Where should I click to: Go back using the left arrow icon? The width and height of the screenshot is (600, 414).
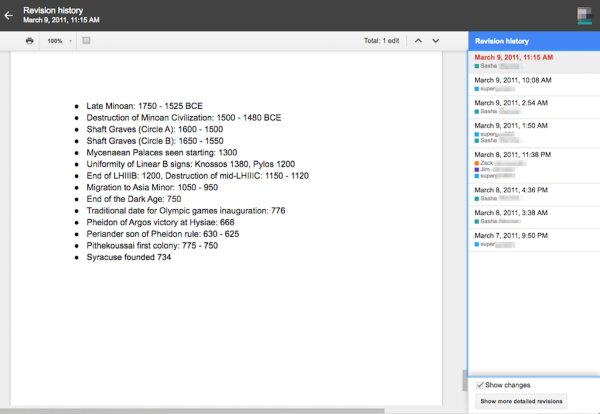pos(8,15)
